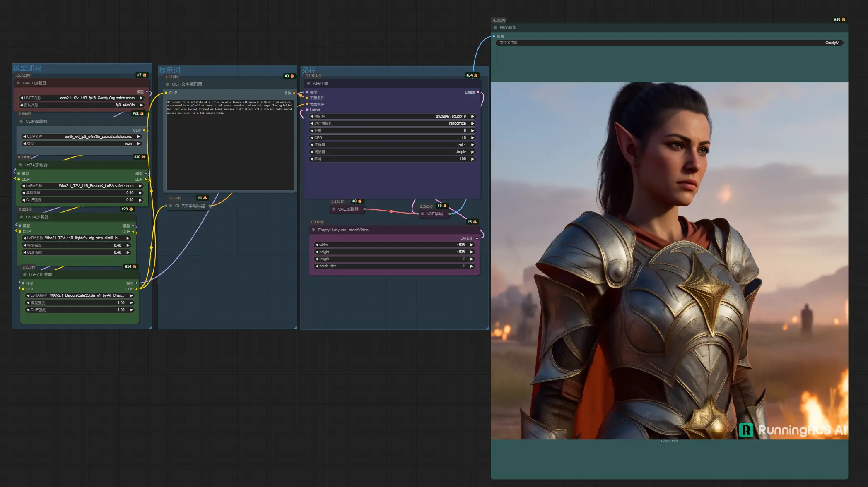Click the fox badge icon on node #7
This screenshot has width=868, height=487.
click(x=145, y=75)
